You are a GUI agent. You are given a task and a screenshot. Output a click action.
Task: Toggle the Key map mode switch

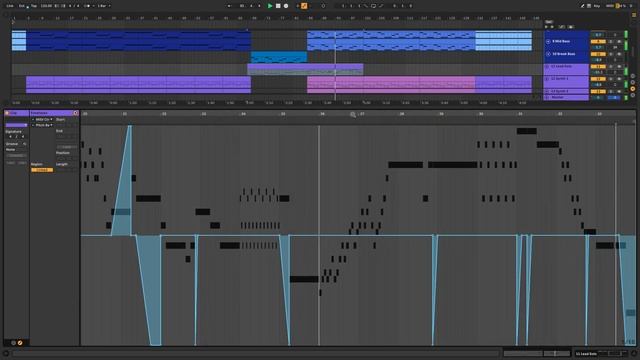597,6
